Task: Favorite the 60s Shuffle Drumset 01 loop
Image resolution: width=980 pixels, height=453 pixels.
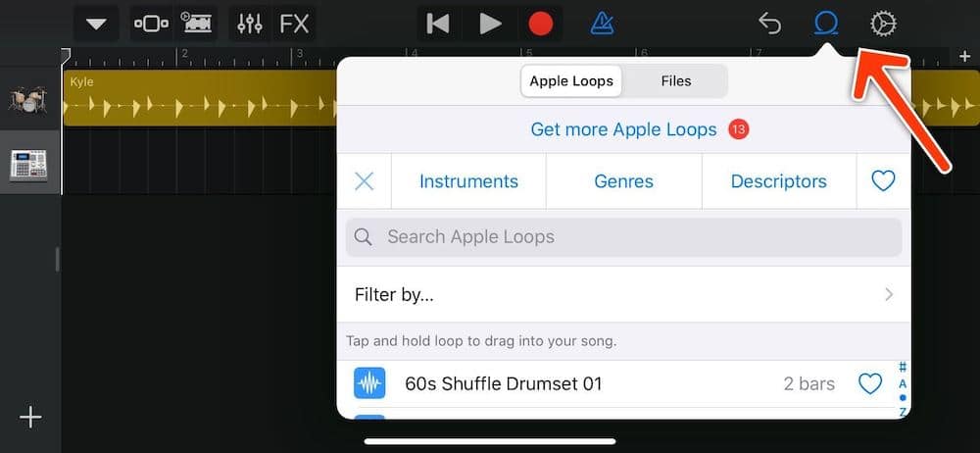Action: pyautogui.click(x=869, y=384)
